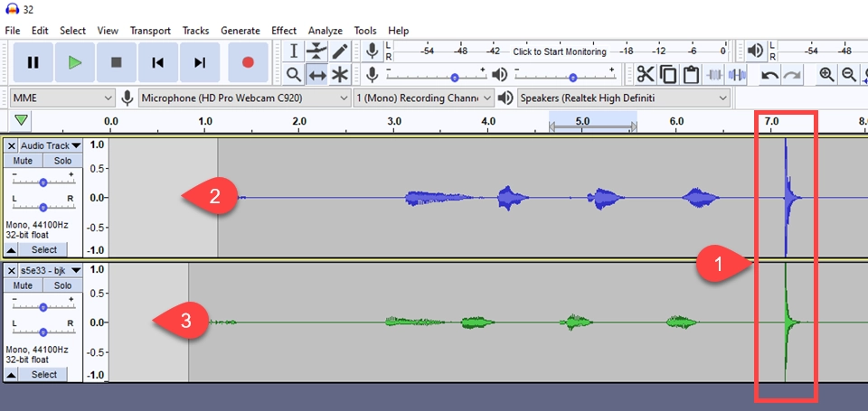Mute the Audio Track
This screenshot has height=411, width=868.
23,160
